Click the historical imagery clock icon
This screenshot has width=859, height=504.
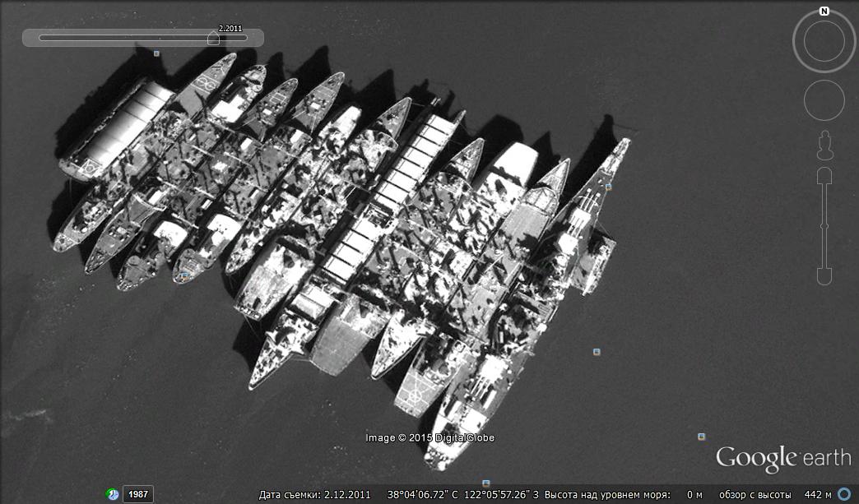point(112,494)
